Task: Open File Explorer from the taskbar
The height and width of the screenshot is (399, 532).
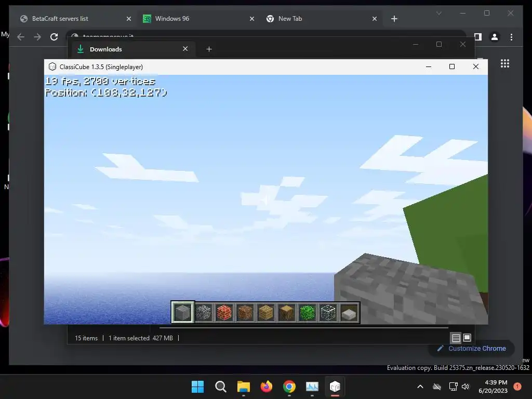Action: tap(243, 387)
